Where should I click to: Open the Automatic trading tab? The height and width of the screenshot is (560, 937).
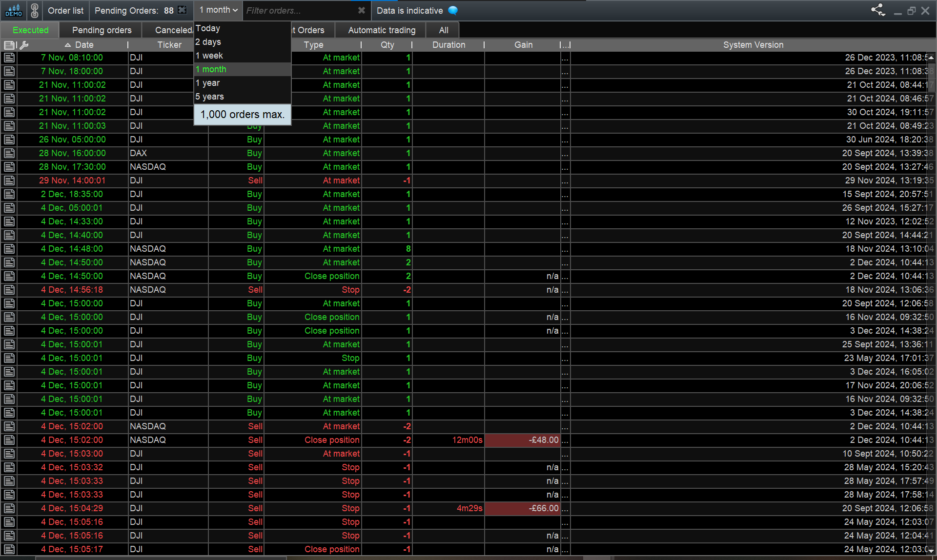pyautogui.click(x=382, y=30)
